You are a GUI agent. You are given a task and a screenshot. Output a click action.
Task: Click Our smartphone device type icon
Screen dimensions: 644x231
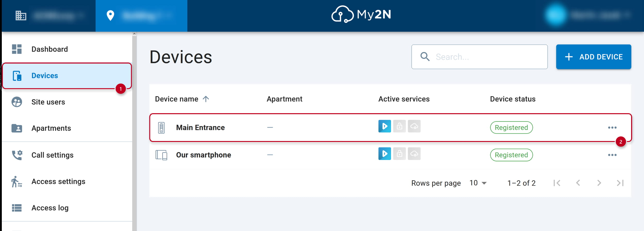click(x=161, y=155)
